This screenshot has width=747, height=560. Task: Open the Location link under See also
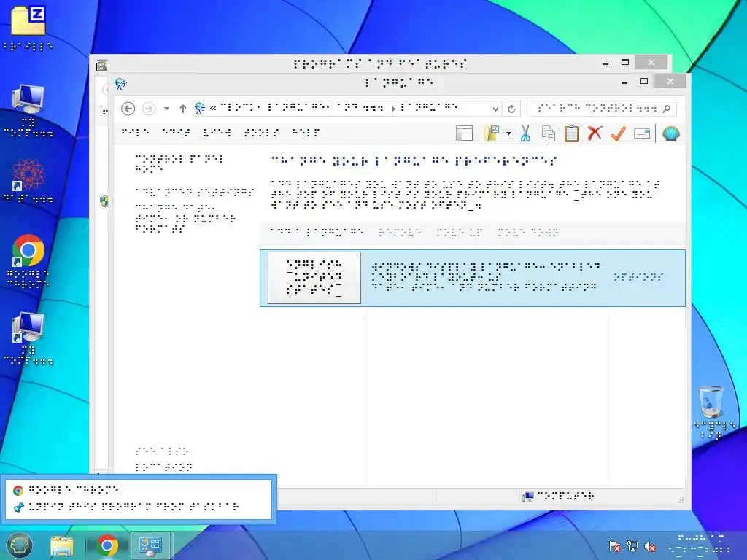[x=163, y=467]
